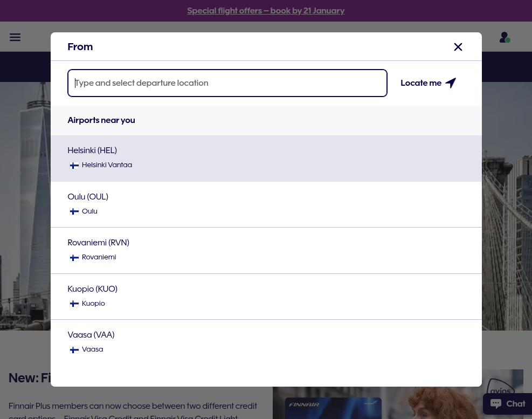The image size is (532, 419).
Task: Click the Airports near you heading
Action: [x=101, y=120]
